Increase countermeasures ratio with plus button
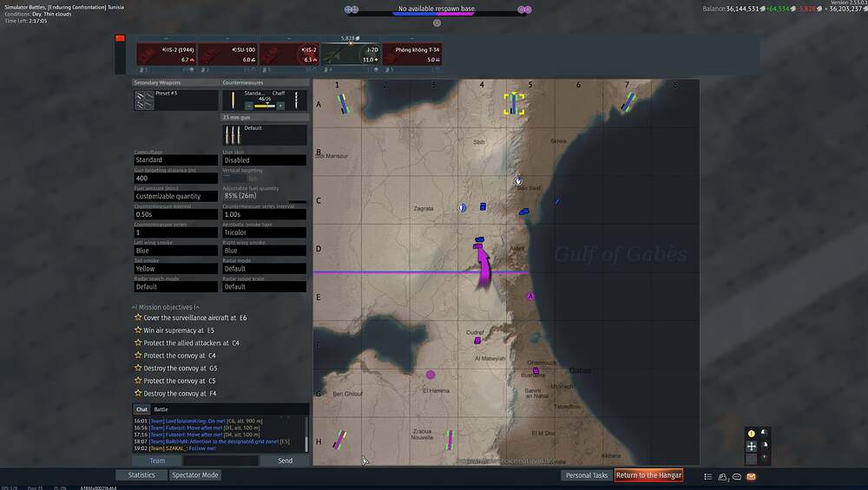This screenshot has height=490, width=868. [x=280, y=106]
